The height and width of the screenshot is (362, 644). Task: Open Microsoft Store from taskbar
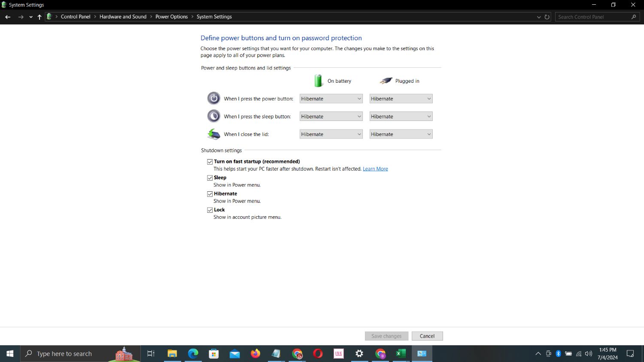214,353
